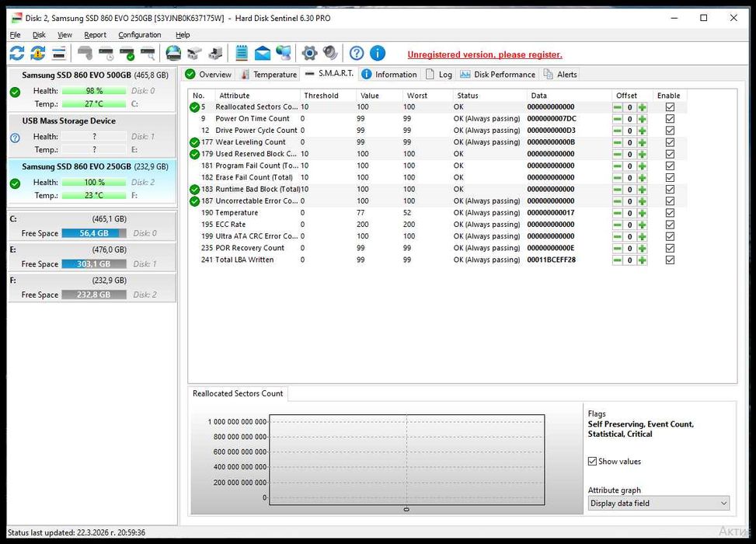Click the globe disk icon in toolbar
This screenshot has height=544, width=756.
[x=173, y=53]
